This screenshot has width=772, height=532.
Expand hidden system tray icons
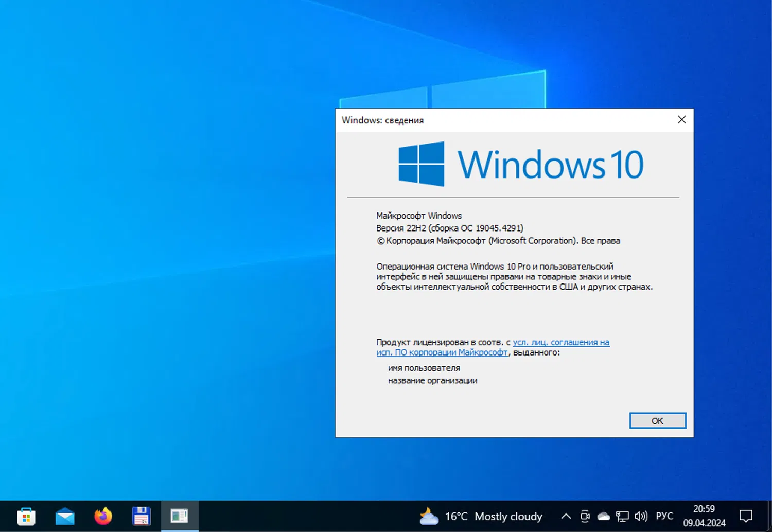point(565,516)
